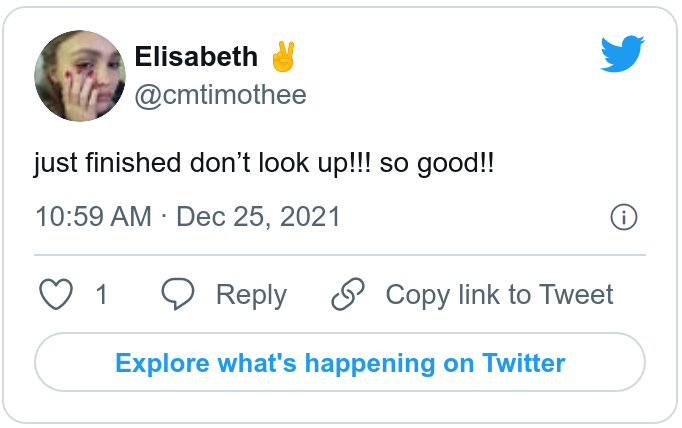Click the victory hand emoji beside Elisabeth

click(283, 57)
